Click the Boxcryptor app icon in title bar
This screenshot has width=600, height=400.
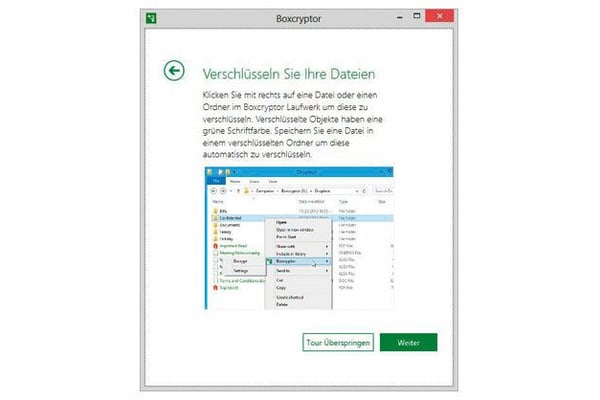[150, 17]
